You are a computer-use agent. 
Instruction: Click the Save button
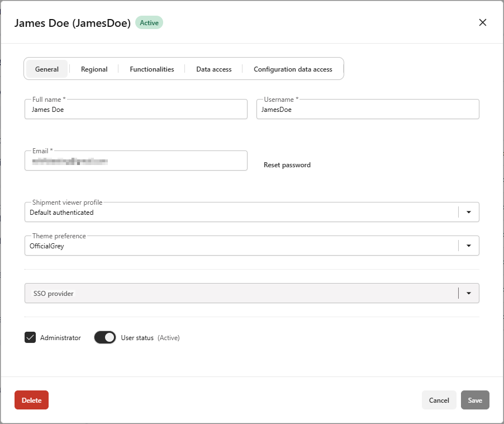475,400
